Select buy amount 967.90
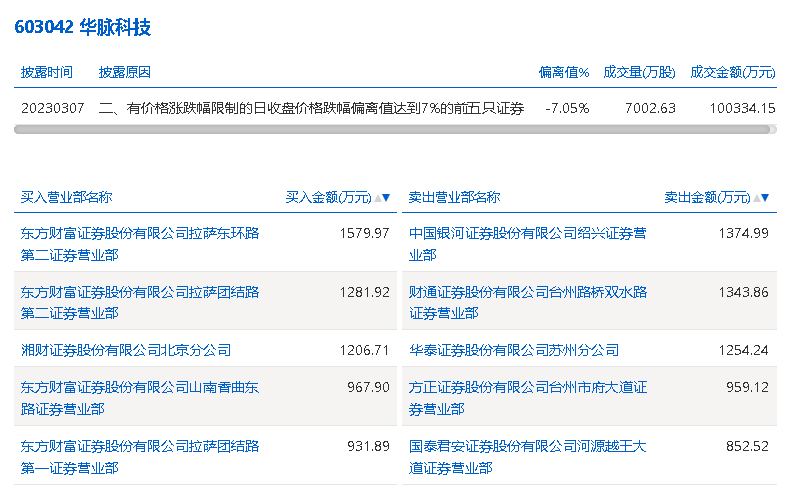This screenshot has height=493, width=787. point(368,387)
